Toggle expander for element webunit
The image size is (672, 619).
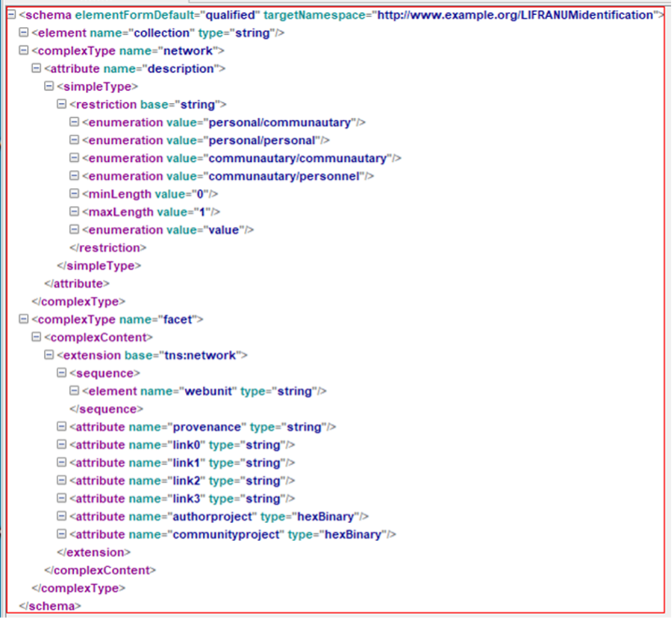point(74,390)
